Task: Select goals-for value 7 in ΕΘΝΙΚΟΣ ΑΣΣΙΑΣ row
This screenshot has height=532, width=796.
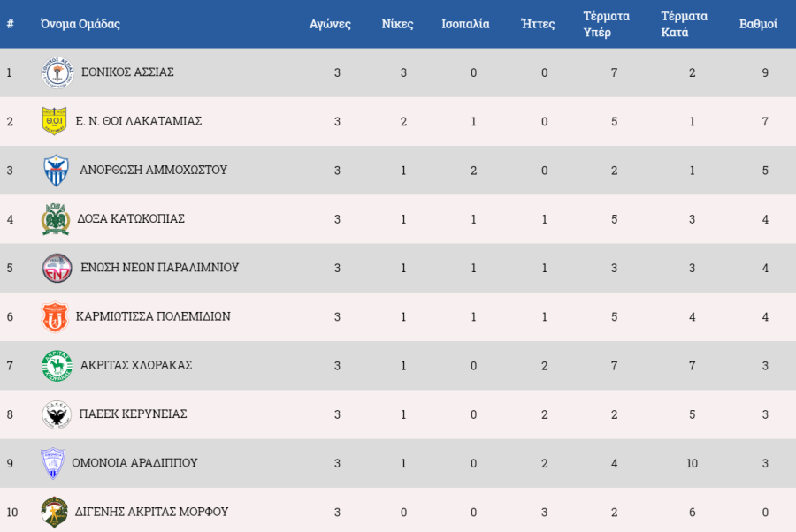Action: tap(615, 73)
